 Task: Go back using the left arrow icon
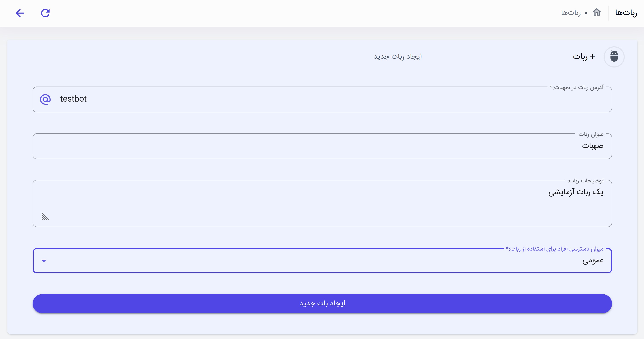[20, 13]
